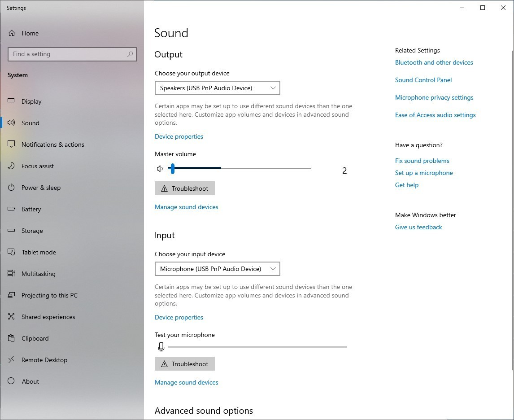Click the Home icon in sidebar
514x420 pixels.
12,33
